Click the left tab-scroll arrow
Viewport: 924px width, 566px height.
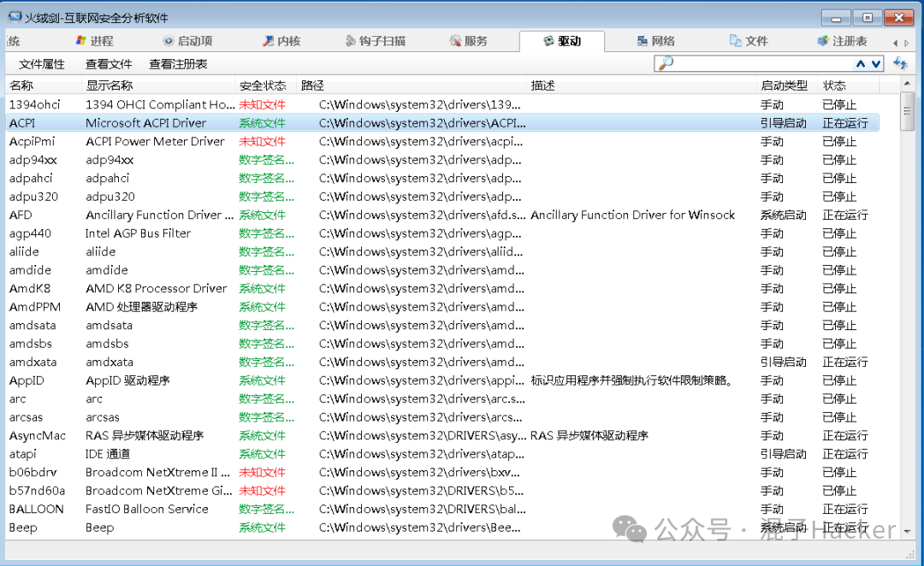[895, 43]
